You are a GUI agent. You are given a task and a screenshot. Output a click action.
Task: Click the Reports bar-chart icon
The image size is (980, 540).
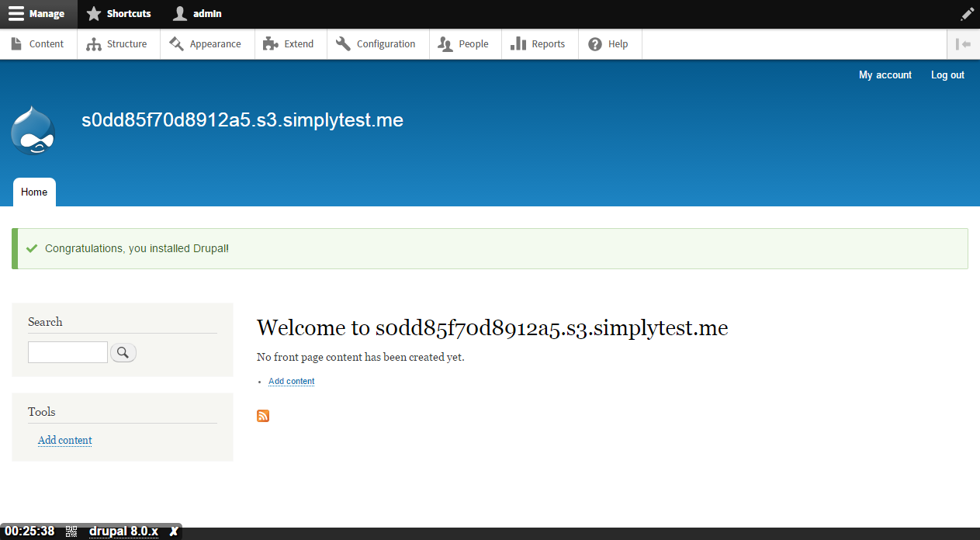[x=518, y=43]
